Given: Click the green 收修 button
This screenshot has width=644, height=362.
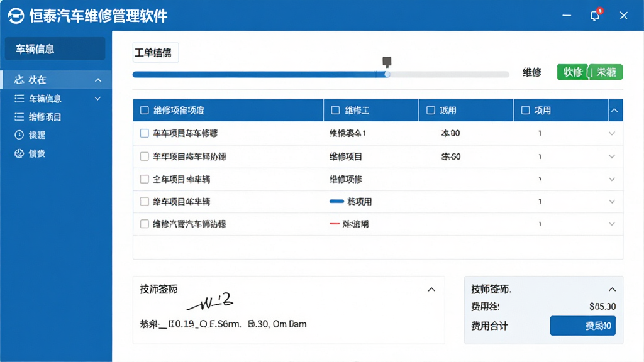Looking at the screenshot, I should pos(572,72).
